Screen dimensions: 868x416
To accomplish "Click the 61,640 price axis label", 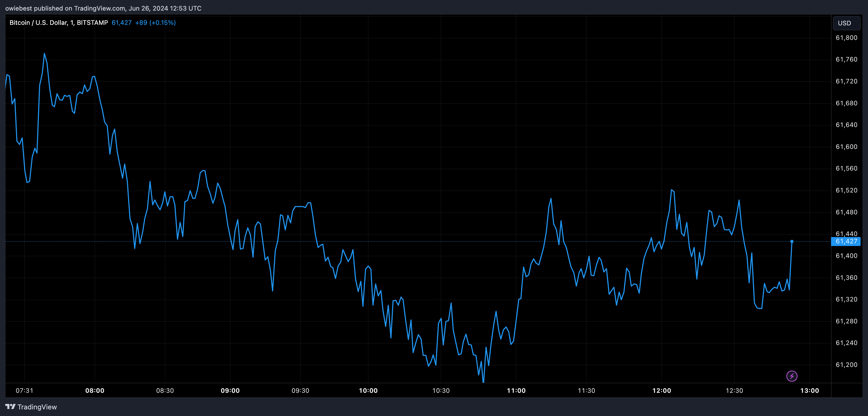I will (846, 125).
